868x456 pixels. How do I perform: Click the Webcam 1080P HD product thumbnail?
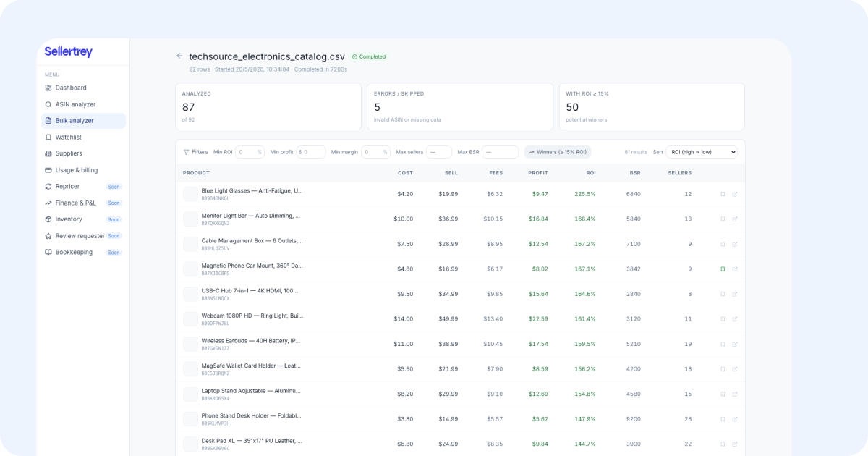(190, 318)
